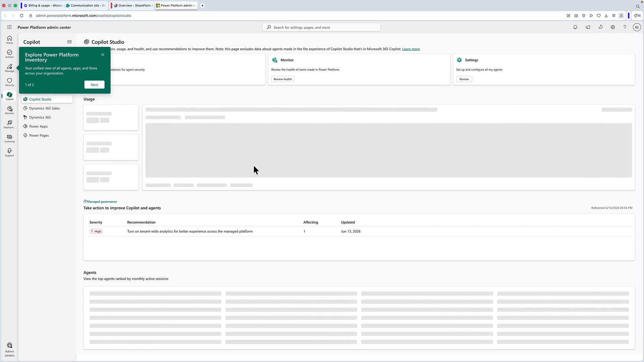The image size is (644, 362).
Task: Click the browser AI assistant button
Action: (637, 16)
